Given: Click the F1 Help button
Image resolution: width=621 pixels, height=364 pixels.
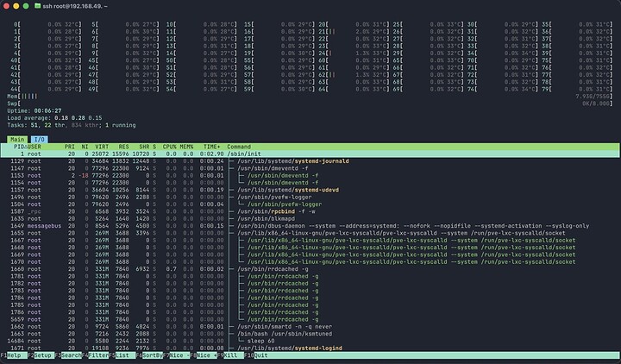Looking at the screenshot, I should (x=14, y=355).
